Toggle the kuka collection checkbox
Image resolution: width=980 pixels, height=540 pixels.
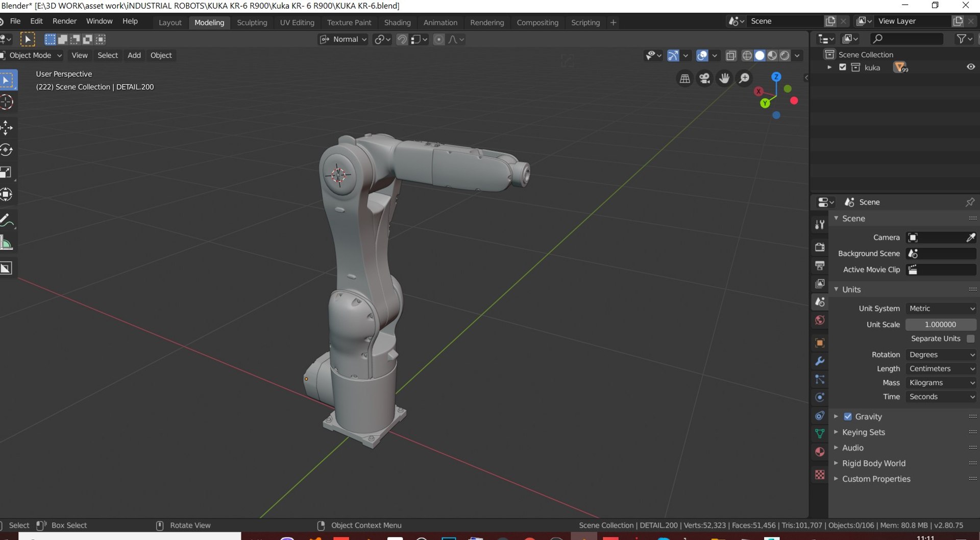point(843,67)
